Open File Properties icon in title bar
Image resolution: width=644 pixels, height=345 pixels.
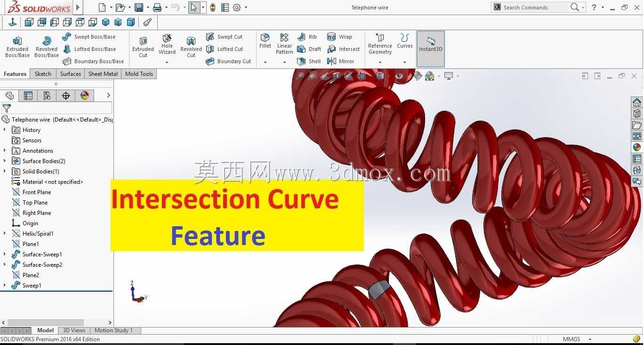click(225, 8)
